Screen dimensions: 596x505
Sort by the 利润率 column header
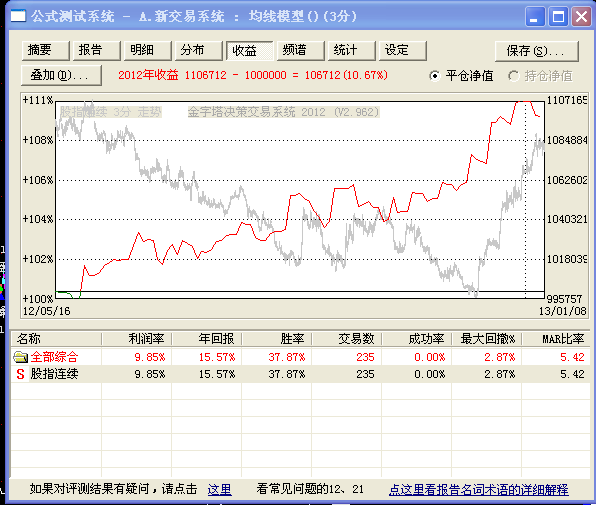coord(137,339)
